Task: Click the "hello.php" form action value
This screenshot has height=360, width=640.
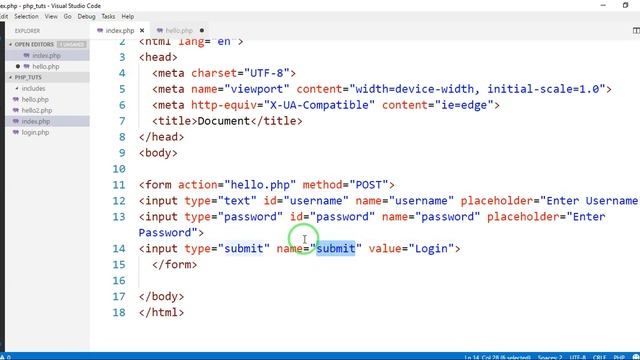Action: point(260,185)
